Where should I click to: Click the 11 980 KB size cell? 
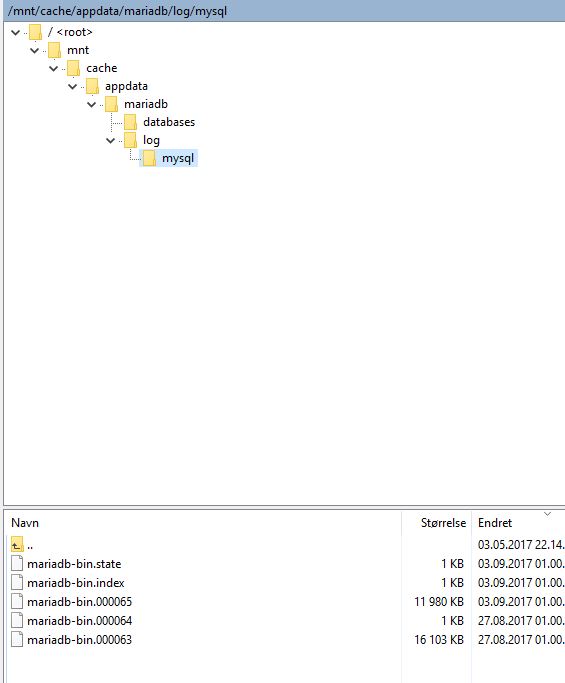point(439,602)
